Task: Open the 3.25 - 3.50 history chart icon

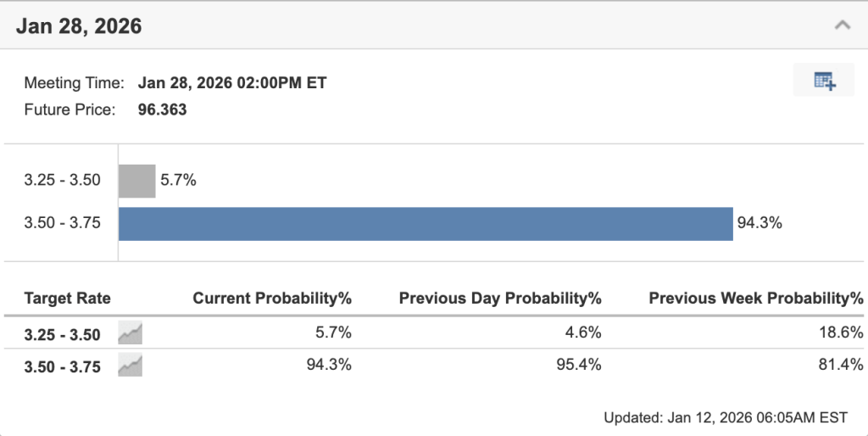Action: point(131,333)
